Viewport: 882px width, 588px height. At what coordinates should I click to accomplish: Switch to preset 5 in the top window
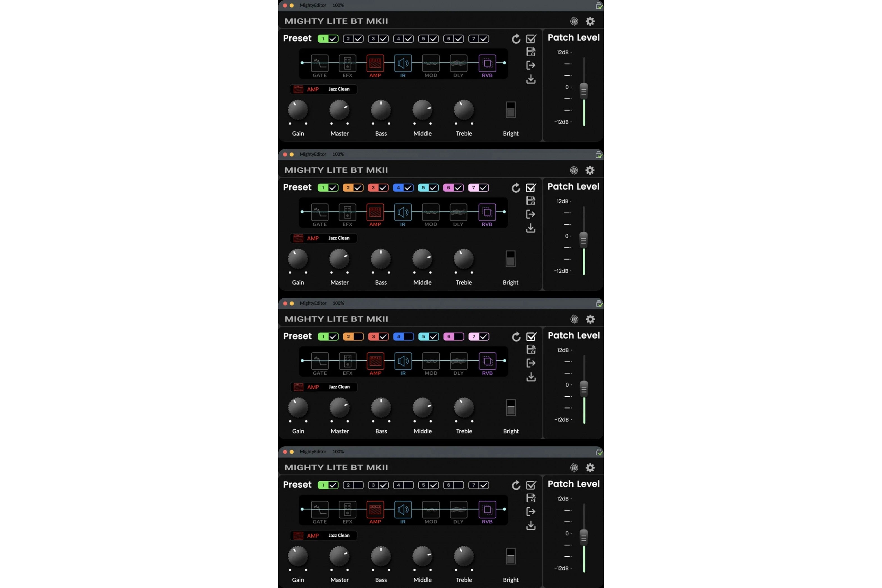423,39
